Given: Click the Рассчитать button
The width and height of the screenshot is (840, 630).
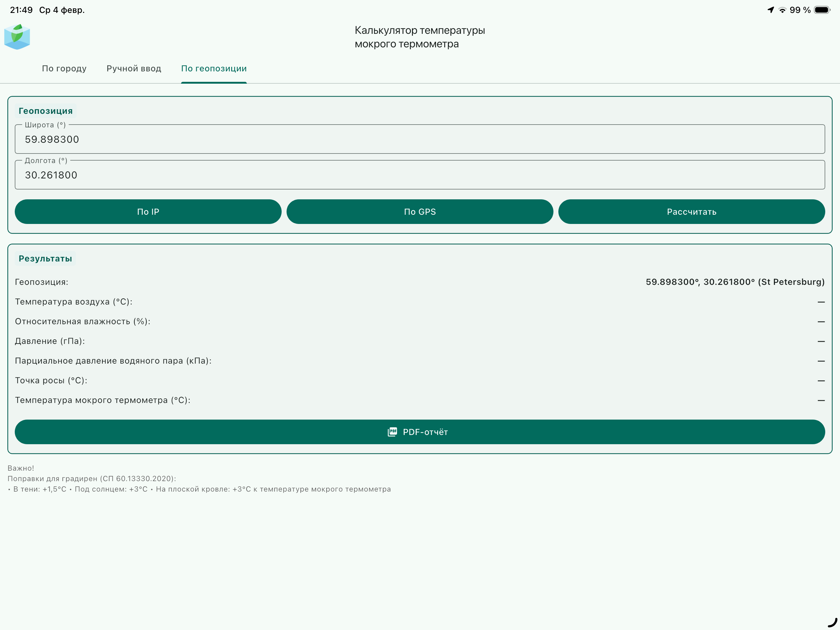Looking at the screenshot, I should [x=691, y=212].
